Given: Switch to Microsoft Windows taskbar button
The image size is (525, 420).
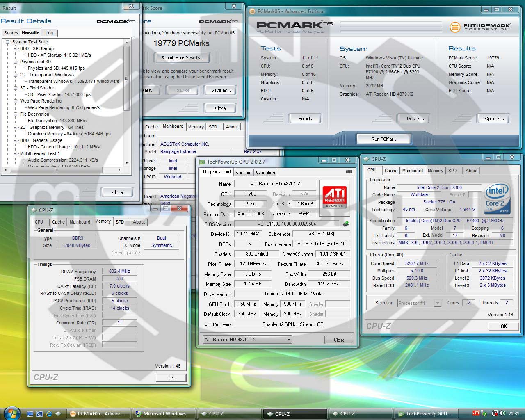Looking at the screenshot, I should click(164, 414).
